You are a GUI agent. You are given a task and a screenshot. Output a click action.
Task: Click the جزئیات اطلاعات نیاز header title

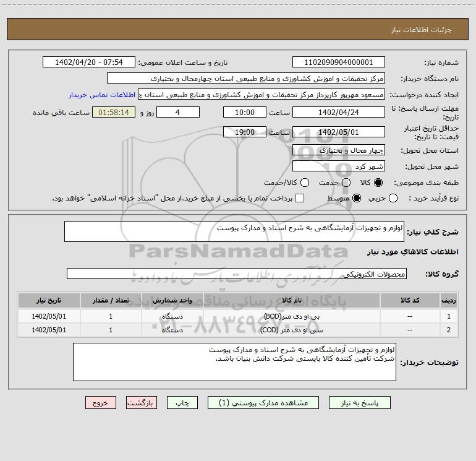[x=421, y=30]
